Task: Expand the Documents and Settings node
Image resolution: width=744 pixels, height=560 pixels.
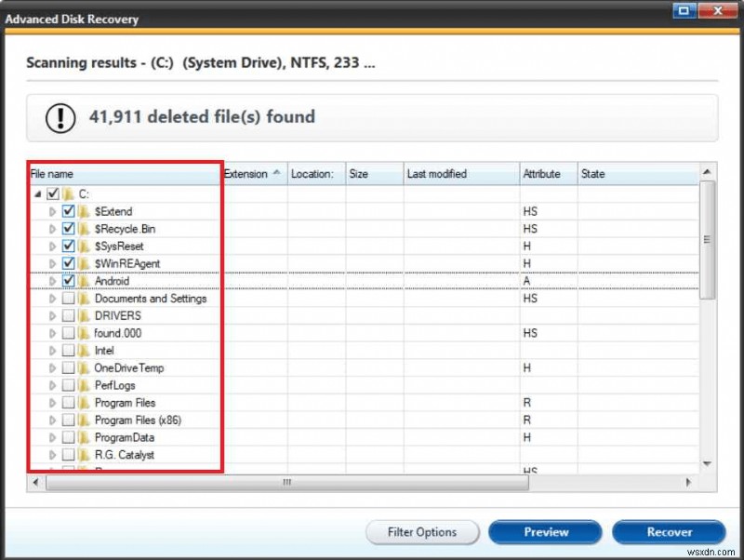Action: (x=53, y=299)
